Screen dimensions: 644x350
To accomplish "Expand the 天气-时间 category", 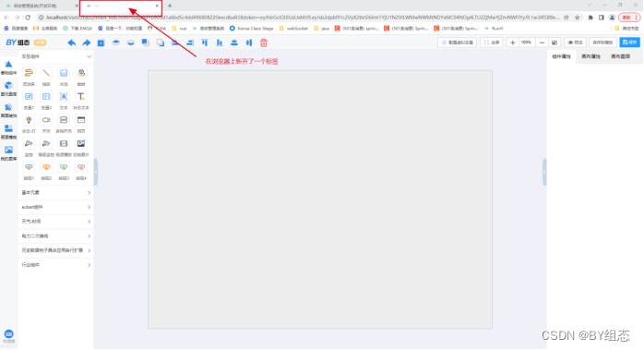I will [x=56, y=222].
